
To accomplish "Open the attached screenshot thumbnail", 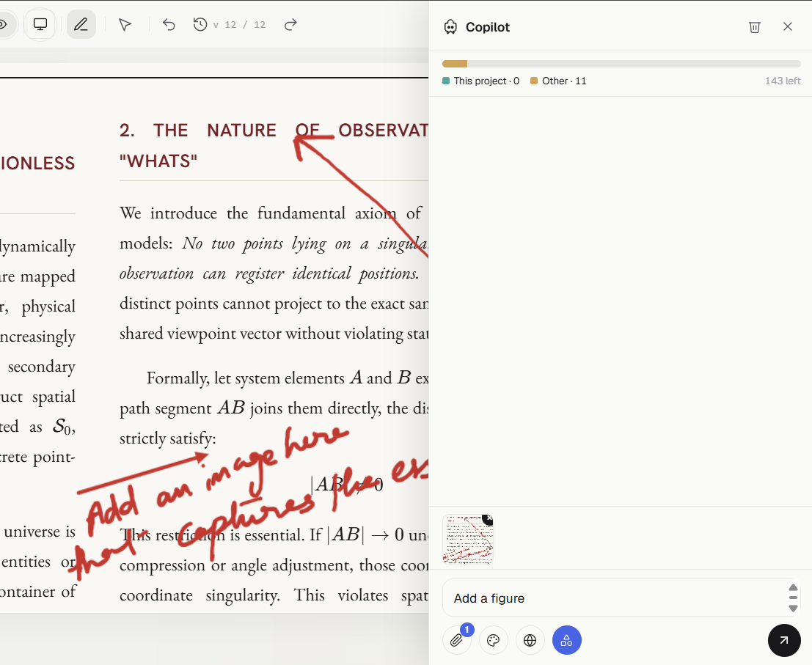I will click(468, 539).
